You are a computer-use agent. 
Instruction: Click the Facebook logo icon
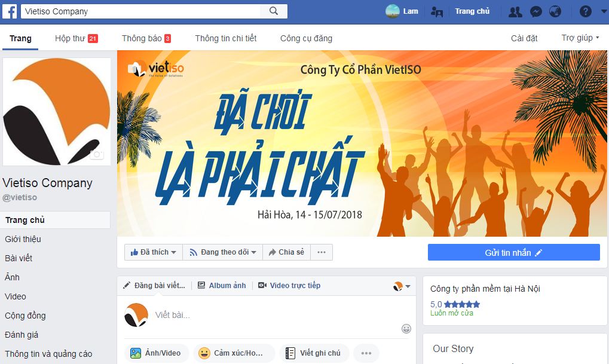tap(10, 11)
